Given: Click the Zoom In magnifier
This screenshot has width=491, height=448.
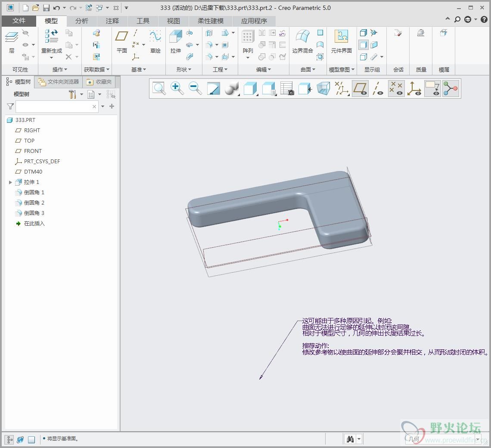Looking at the screenshot, I should click(177, 89).
